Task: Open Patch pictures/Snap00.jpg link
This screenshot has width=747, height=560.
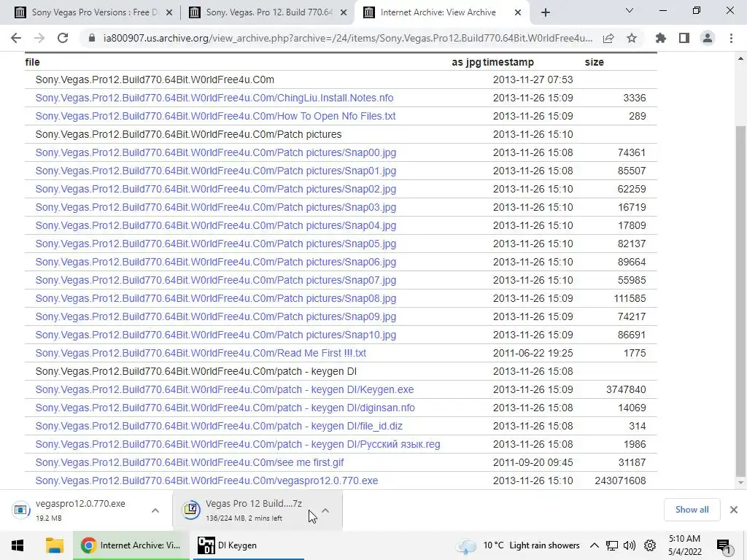Action: 216,152
